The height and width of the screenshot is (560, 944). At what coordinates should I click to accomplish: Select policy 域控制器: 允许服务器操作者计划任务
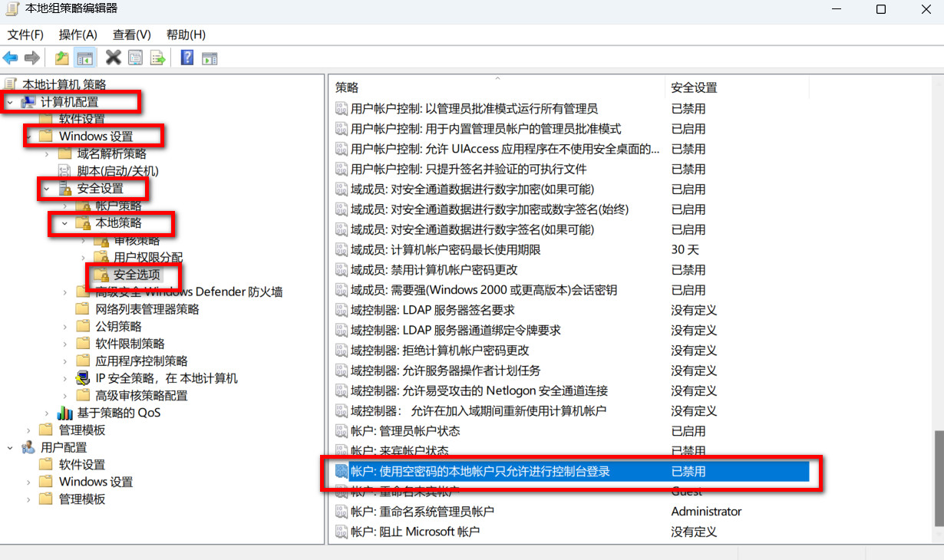pos(446,371)
